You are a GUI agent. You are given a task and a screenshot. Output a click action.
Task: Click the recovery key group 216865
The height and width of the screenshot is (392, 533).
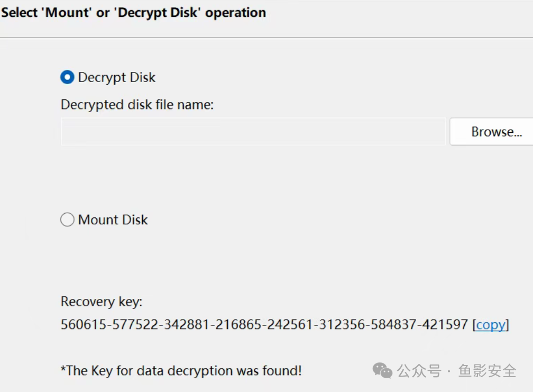238,324
